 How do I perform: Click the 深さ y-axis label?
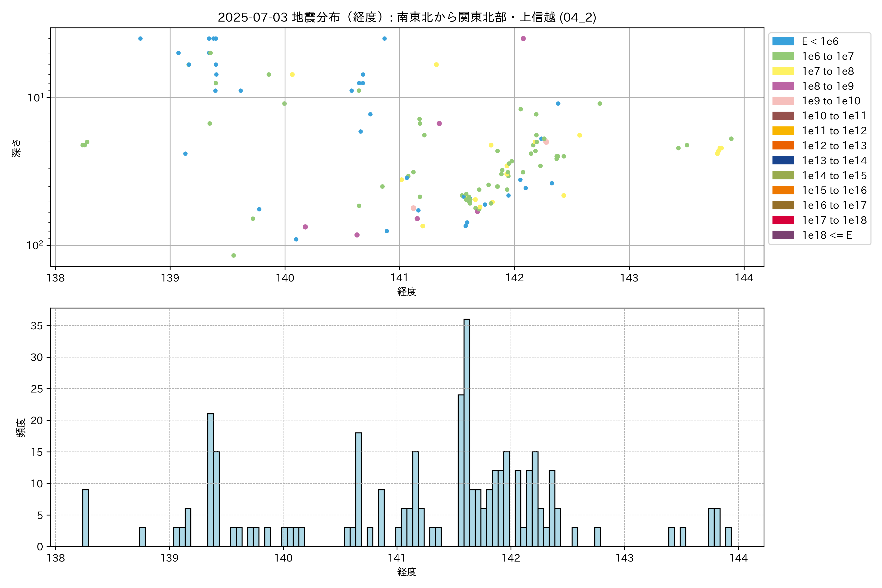[16, 148]
